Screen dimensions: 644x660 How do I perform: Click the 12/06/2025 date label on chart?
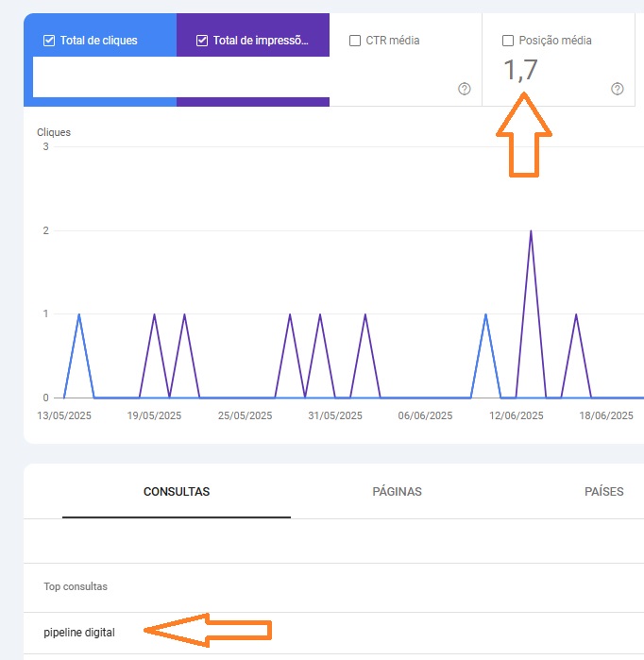(516, 415)
